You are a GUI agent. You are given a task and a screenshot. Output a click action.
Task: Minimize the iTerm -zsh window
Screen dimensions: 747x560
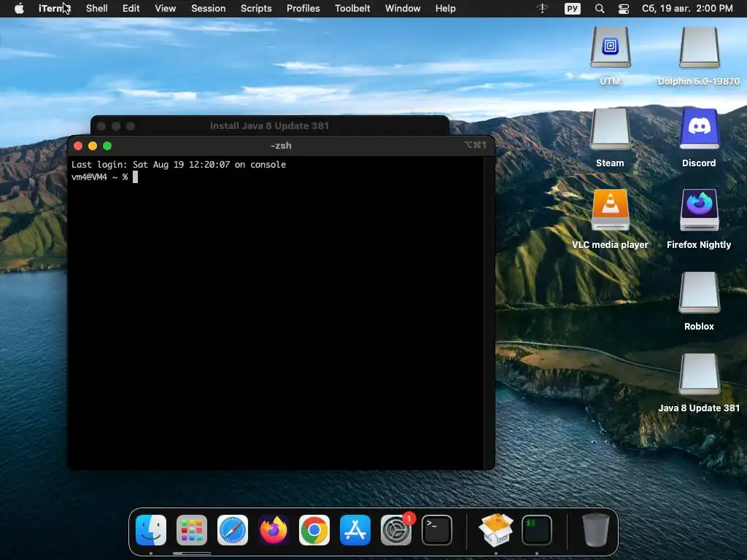click(x=93, y=146)
